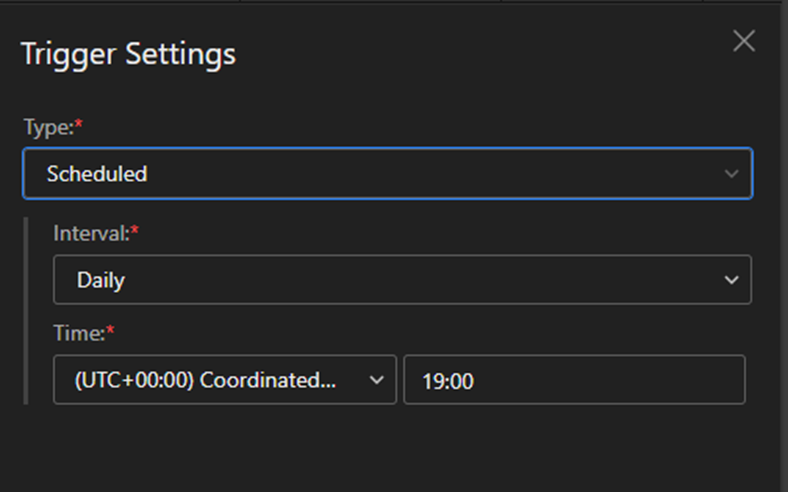Image resolution: width=788 pixels, height=492 pixels.
Task: Open the Type dropdown
Action: tap(387, 174)
